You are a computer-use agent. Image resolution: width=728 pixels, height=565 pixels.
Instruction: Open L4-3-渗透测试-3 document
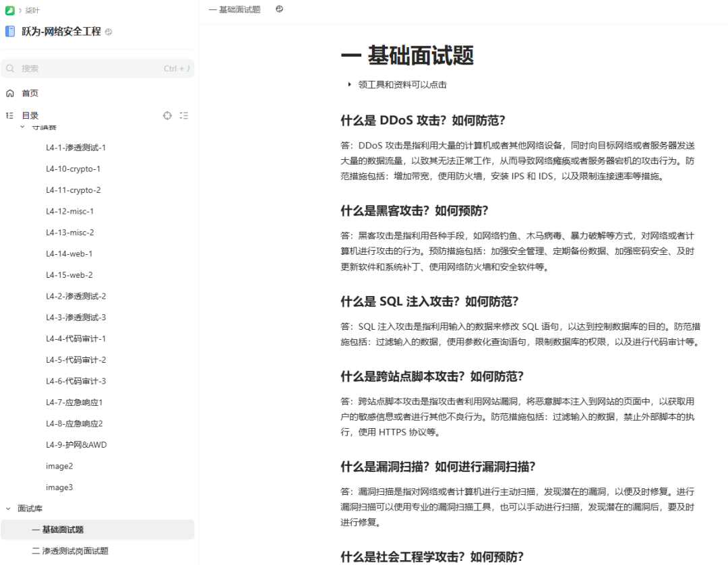(x=75, y=318)
